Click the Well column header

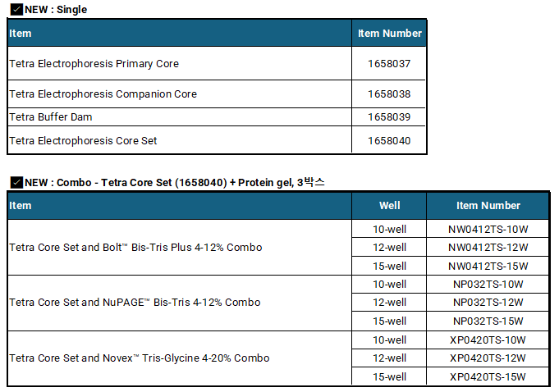[x=389, y=206]
